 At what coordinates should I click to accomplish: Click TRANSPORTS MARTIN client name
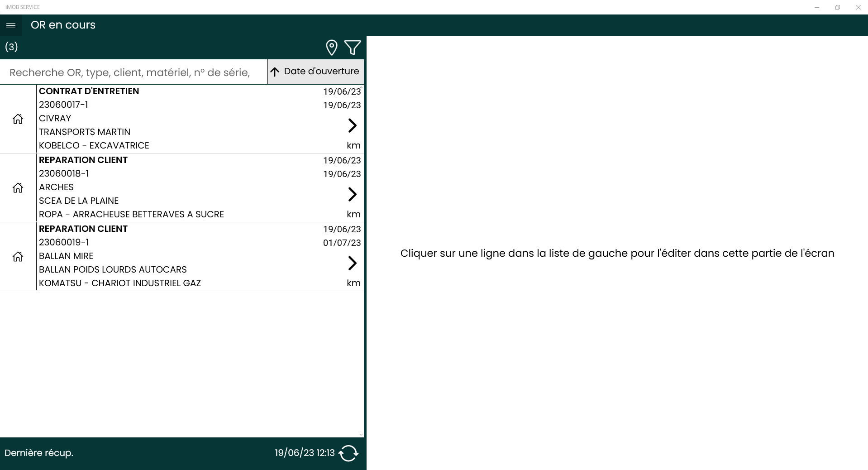85,132
